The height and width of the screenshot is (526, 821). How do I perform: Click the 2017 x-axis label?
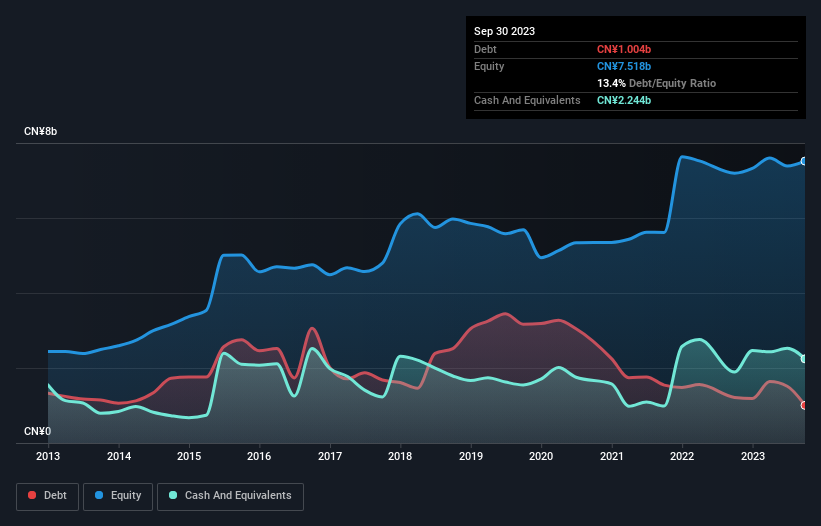(x=330, y=456)
